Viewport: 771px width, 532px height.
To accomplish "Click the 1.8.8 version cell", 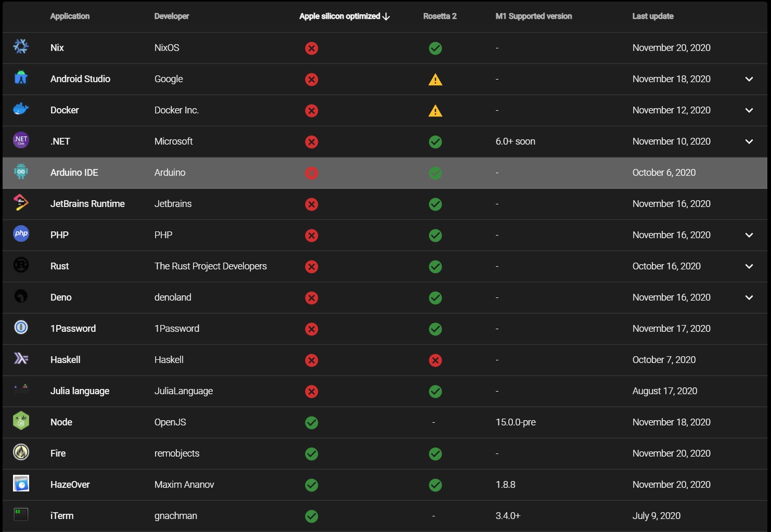I will pyautogui.click(x=506, y=484).
